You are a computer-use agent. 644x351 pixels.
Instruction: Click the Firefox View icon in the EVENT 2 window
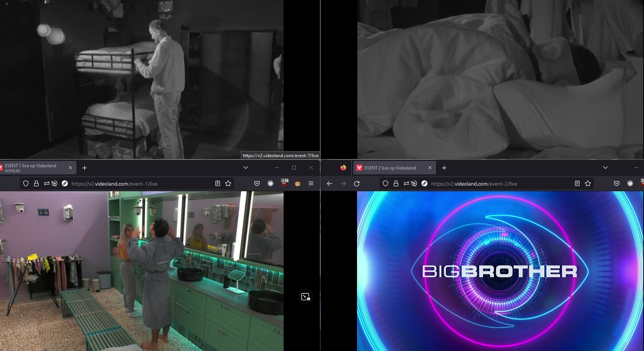[x=343, y=168]
